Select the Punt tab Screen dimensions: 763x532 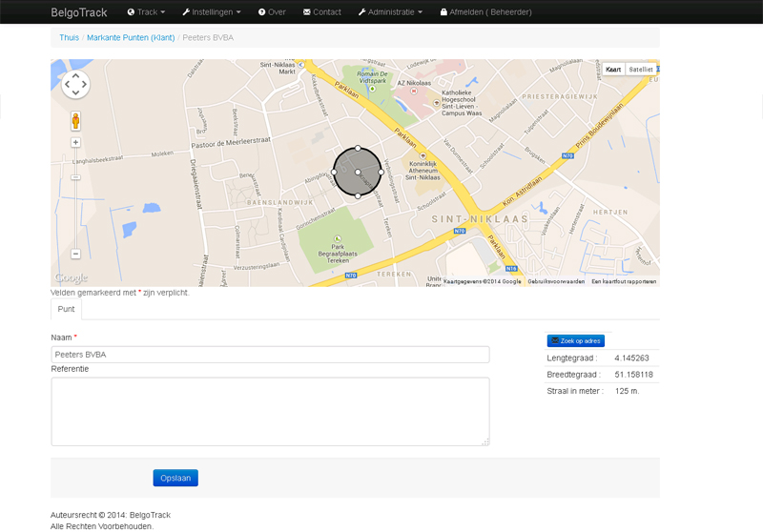coord(66,309)
